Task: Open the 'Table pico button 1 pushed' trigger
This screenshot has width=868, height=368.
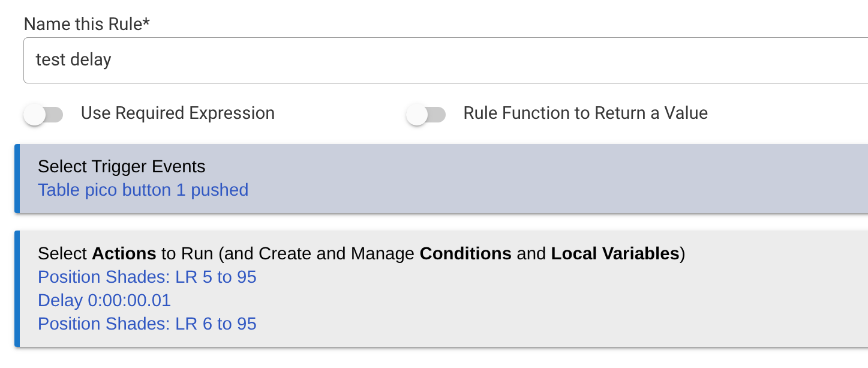Action: 143,190
